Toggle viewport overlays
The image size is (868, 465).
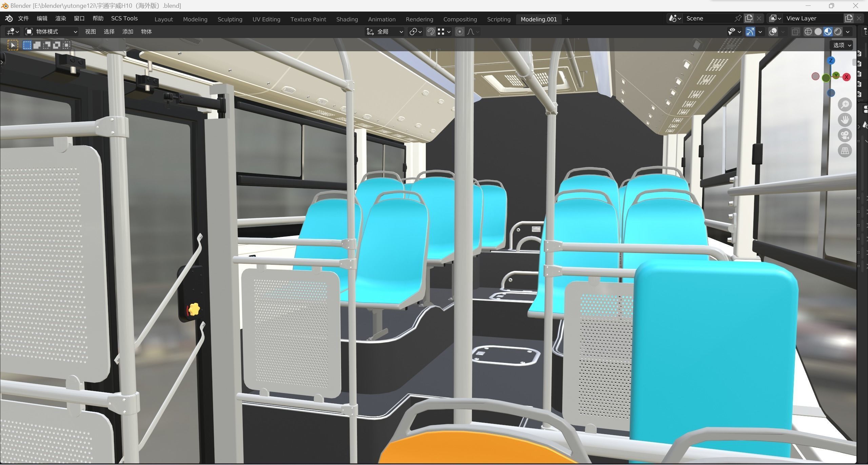click(x=773, y=32)
